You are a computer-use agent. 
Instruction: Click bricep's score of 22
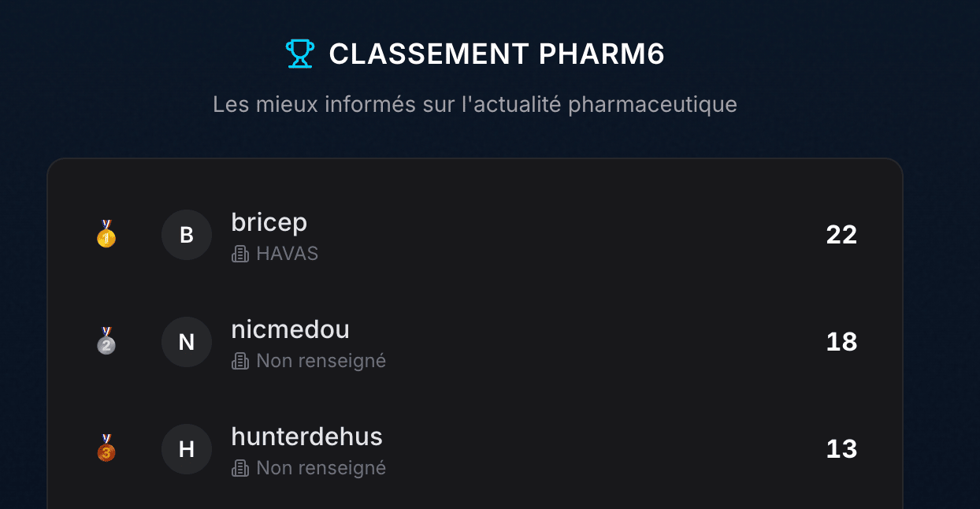tap(841, 235)
